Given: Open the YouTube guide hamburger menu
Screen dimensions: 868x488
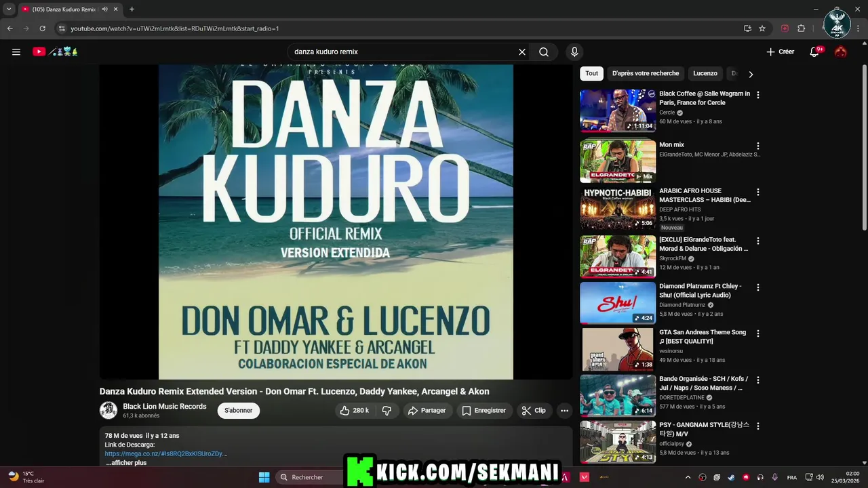Looking at the screenshot, I should pyautogui.click(x=16, y=52).
